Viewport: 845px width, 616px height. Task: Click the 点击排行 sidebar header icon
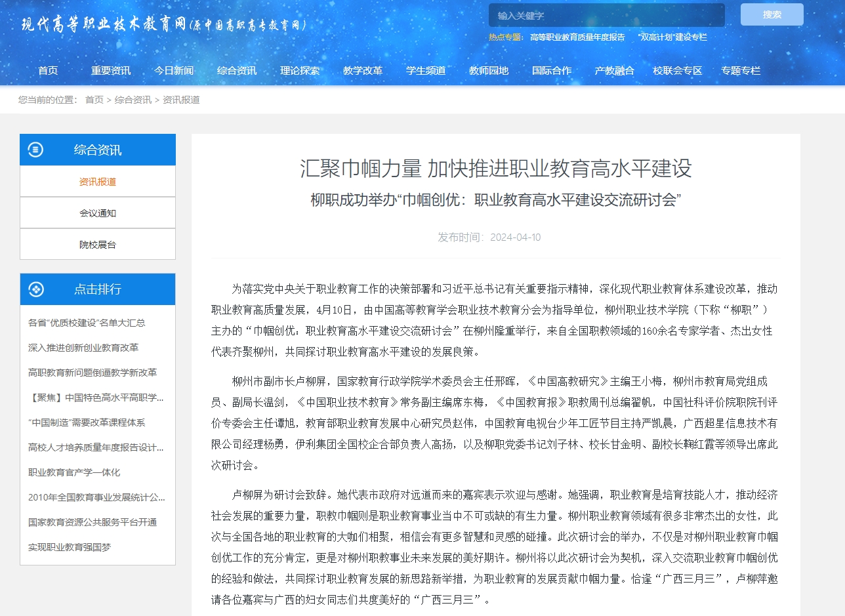[35, 289]
